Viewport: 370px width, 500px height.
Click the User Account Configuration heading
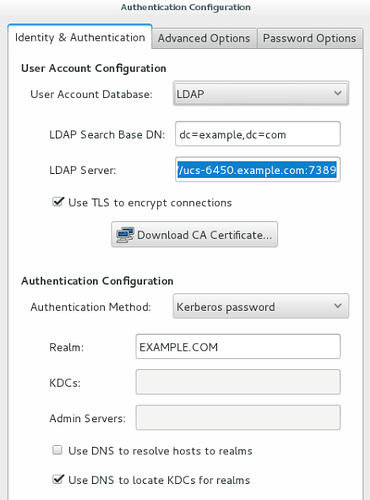94,68
